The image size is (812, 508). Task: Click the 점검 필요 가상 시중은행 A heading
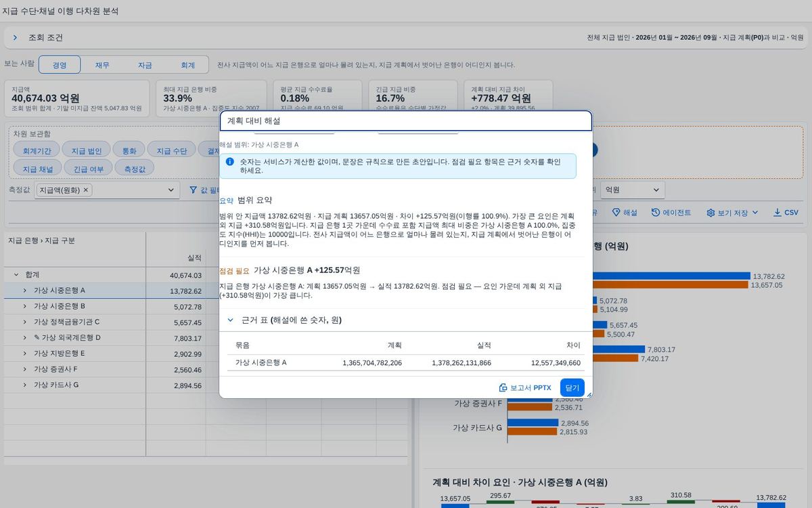(x=290, y=270)
